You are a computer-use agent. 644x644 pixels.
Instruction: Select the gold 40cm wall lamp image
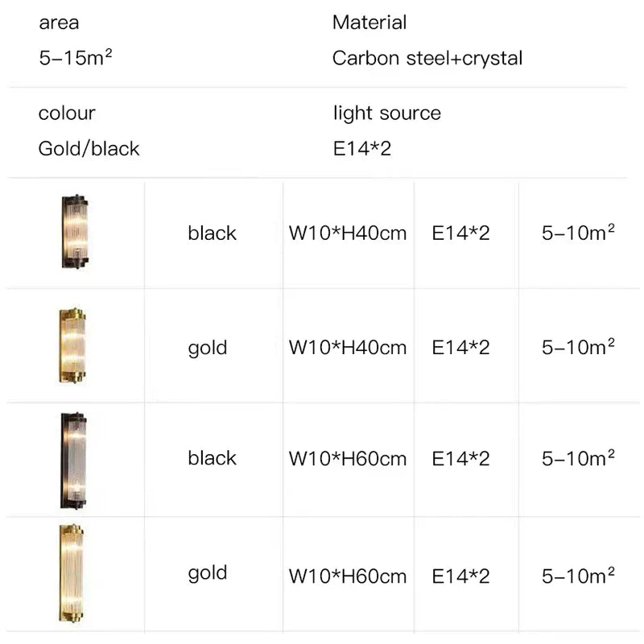pos(72,346)
